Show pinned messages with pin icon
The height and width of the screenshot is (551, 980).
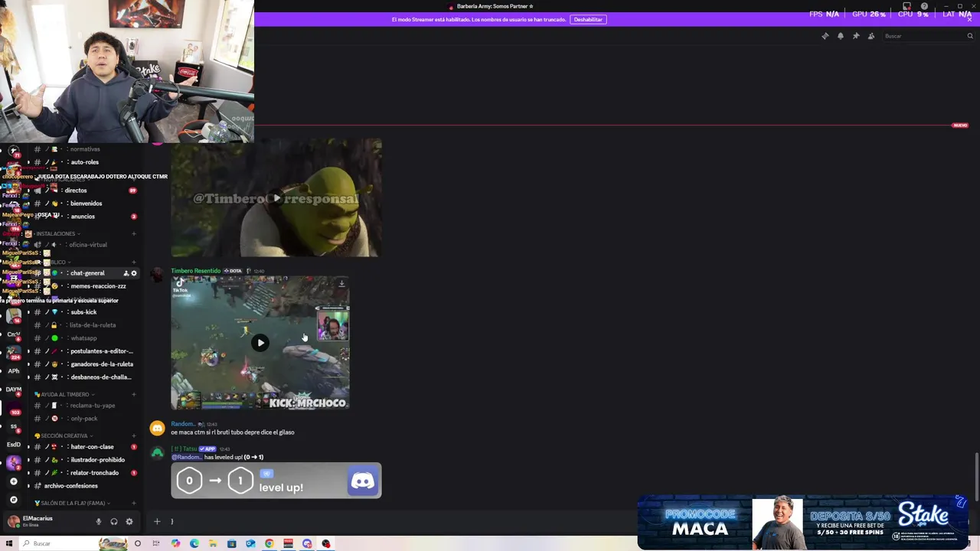tap(856, 36)
